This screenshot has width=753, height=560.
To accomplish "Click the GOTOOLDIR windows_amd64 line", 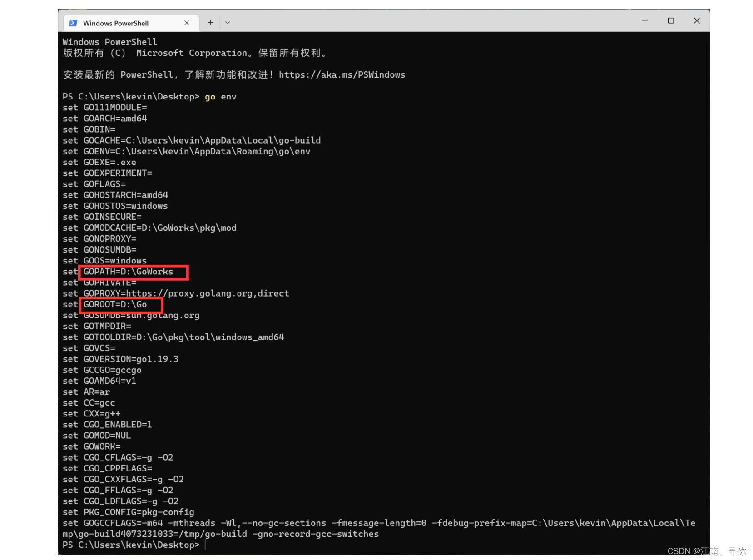I will (173, 337).
